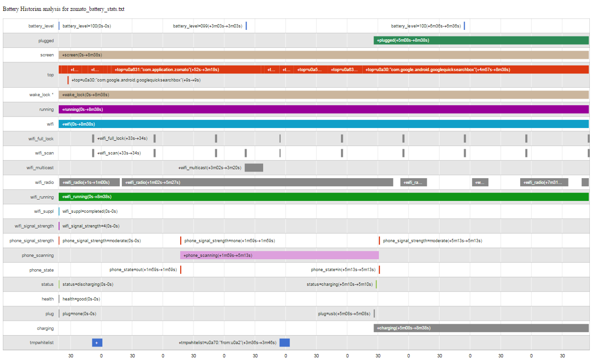Click the +wifi_radio(+1m02s-+5m27s) bar
605x364 pixels.
[257, 182]
